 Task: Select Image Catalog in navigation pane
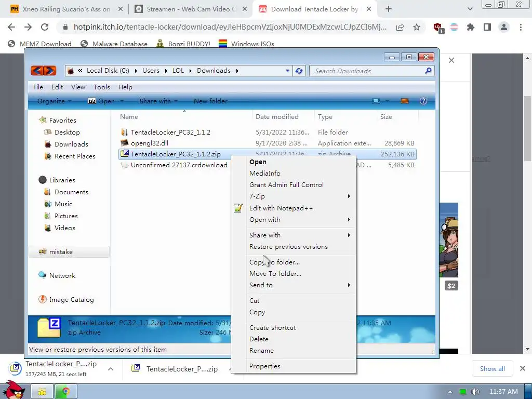pyautogui.click(x=66, y=300)
